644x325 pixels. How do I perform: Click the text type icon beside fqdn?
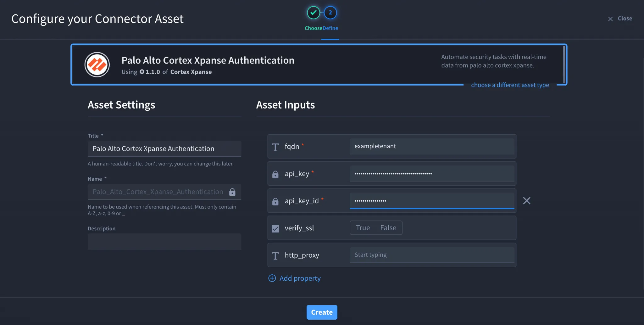pyautogui.click(x=275, y=147)
